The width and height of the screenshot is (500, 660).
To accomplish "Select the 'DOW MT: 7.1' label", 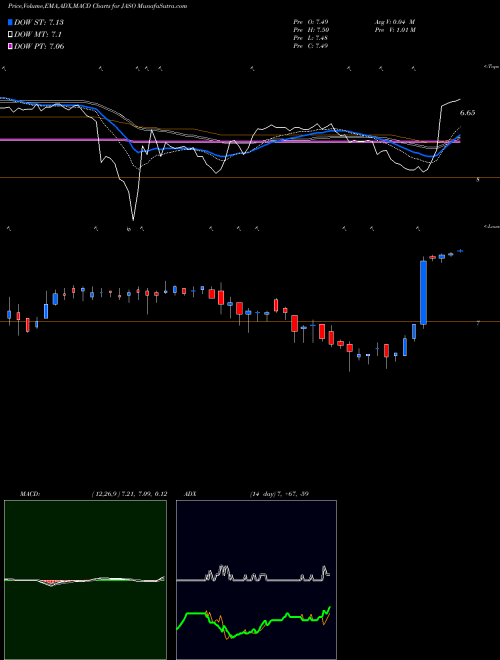I will [36, 35].
